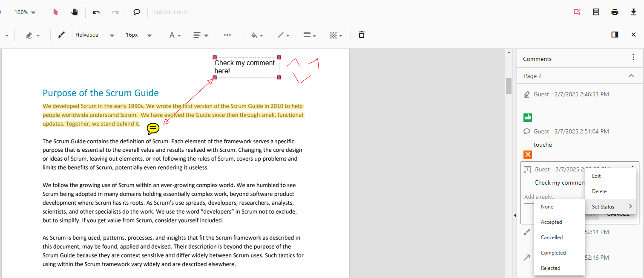The width and height of the screenshot is (644, 278).
Task: Select Delete in the comment menu
Action: pyautogui.click(x=599, y=191)
